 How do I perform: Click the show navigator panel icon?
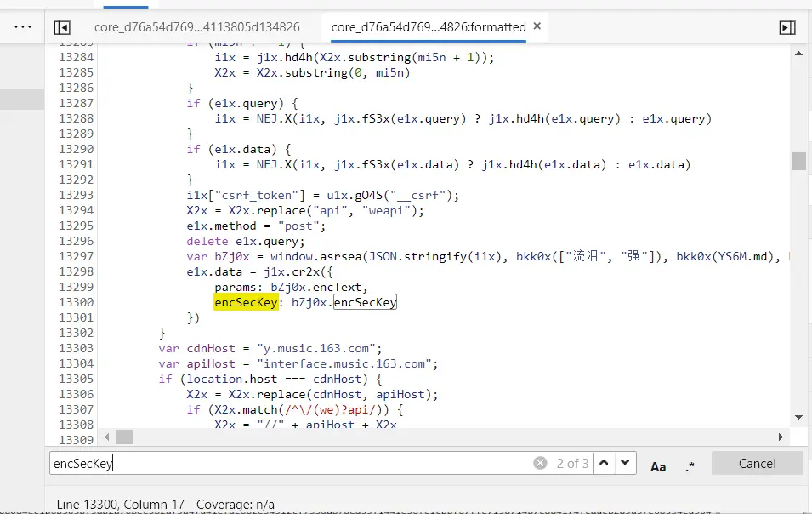tap(62, 27)
